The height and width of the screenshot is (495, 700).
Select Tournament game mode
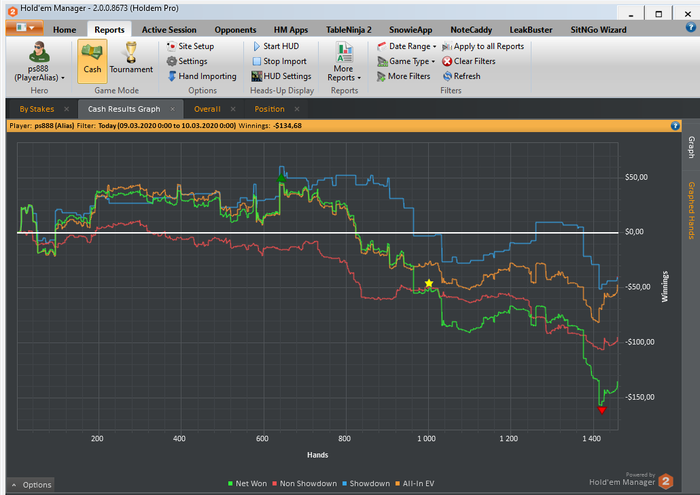tap(131, 58)
